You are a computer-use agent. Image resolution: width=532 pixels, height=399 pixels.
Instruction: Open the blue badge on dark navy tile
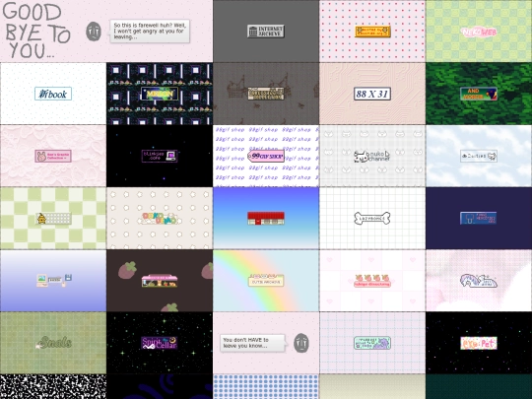coord(479,218)
